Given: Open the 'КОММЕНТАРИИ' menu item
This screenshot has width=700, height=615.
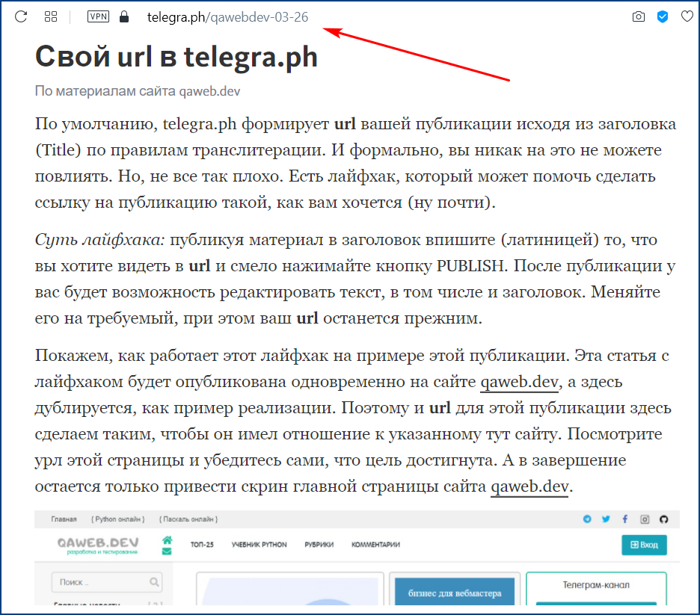Looking at the screenshot, I should click(375, 545).
